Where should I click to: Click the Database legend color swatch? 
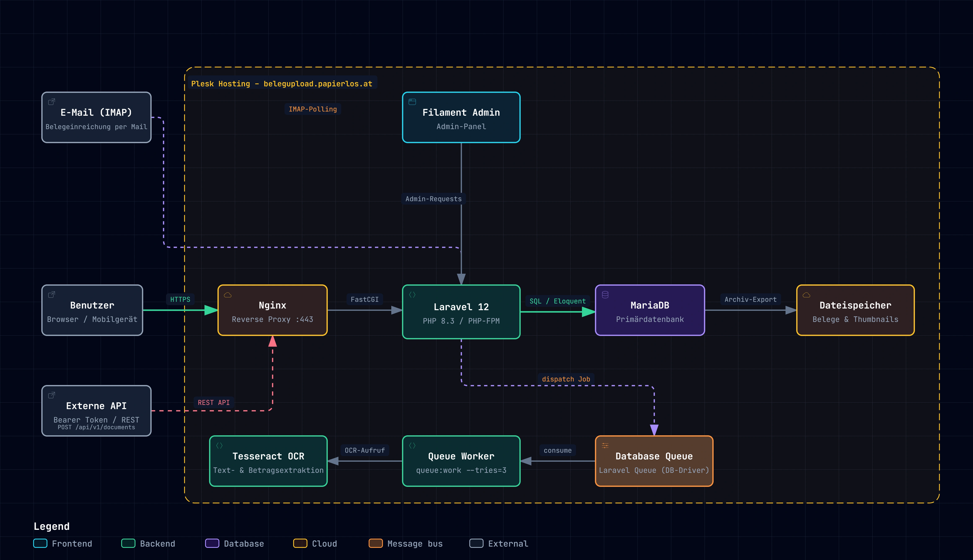tap(212, 543)
